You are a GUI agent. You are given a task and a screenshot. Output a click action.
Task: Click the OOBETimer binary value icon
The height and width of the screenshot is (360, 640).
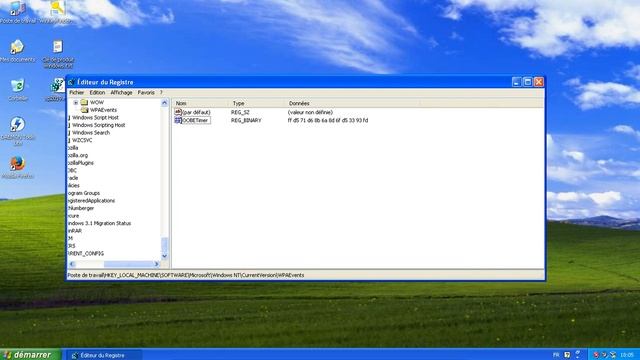point(178,120)
